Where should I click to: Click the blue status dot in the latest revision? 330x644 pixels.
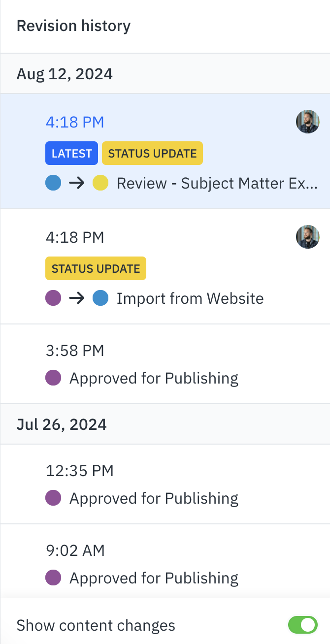(x=53, y=182)
